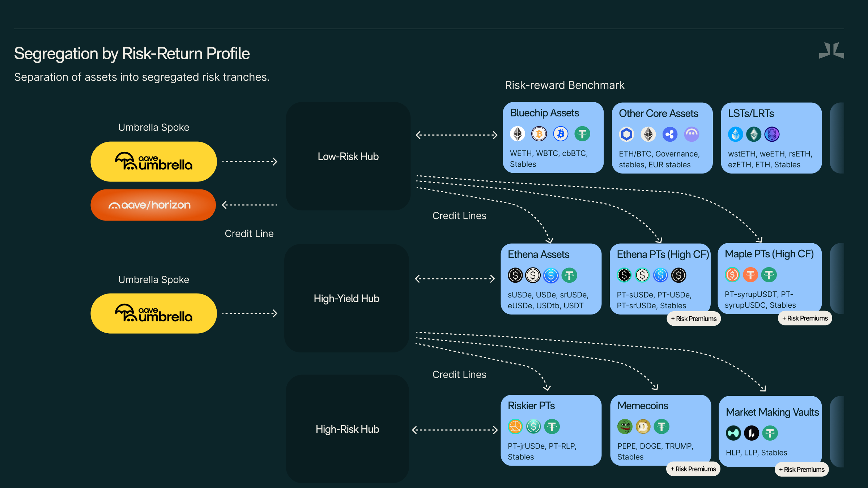
Task: Click the Ethena Assets card title
Action: pyautogui.click(x=538, y=254)
